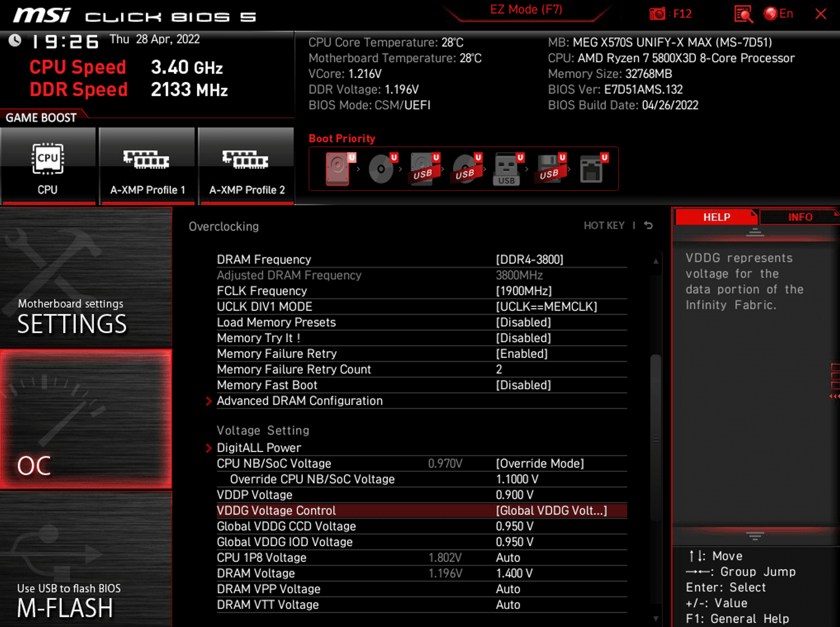Viewport: 840px width, 627px height.
Task: Open VDDG Voltage Control dropdown
Action: (x=422, y=510)
